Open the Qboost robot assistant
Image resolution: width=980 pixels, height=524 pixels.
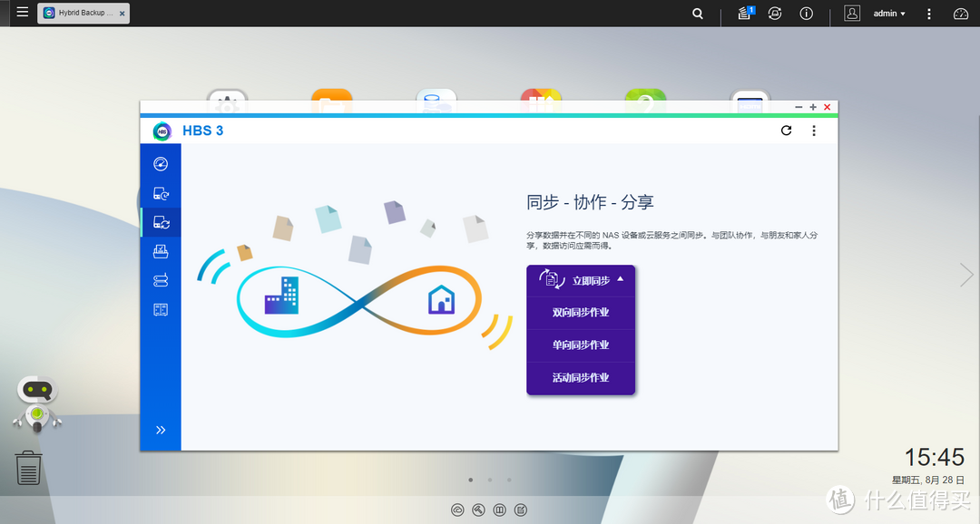pos(37,404)
